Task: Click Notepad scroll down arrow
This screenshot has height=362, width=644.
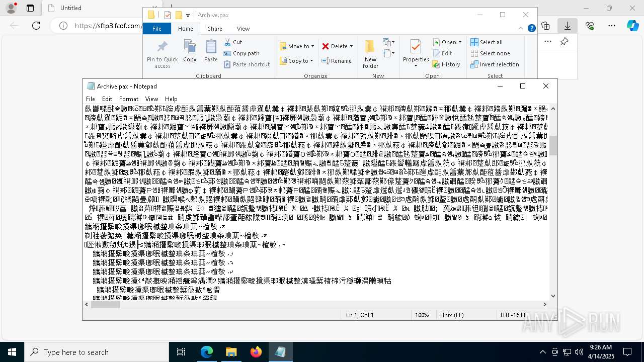Action: click(x=553, y=296)
